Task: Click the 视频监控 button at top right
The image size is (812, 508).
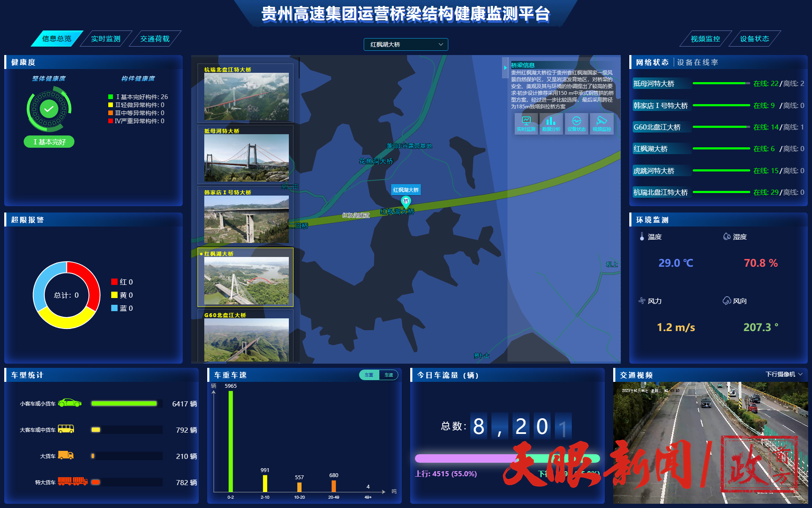Action: tap(705, 39)
